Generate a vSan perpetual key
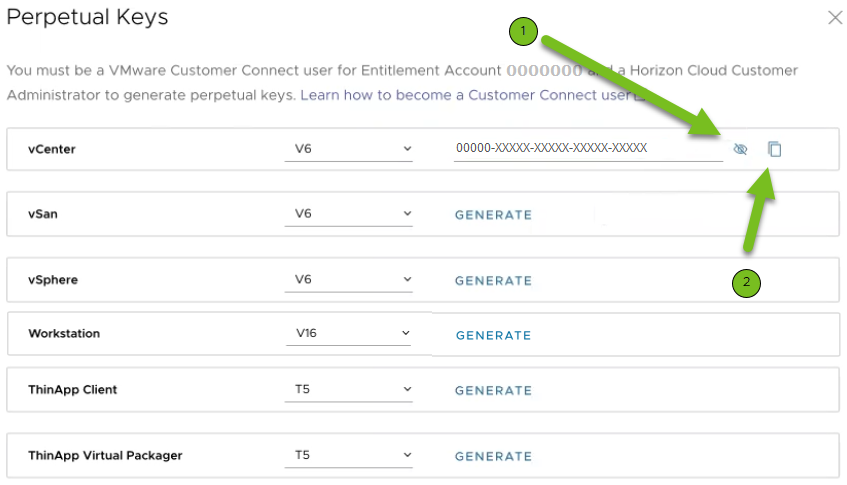847x485 pixels. 493,215
